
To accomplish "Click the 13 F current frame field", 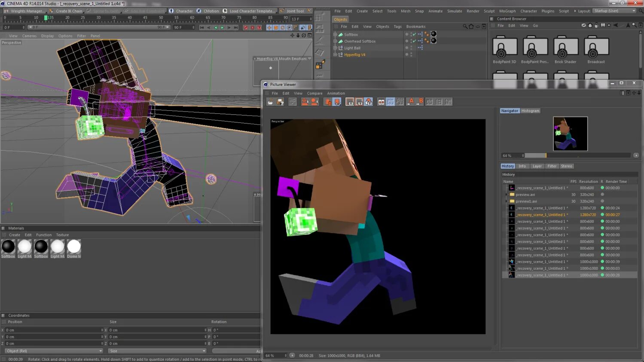I will point(301,19).
